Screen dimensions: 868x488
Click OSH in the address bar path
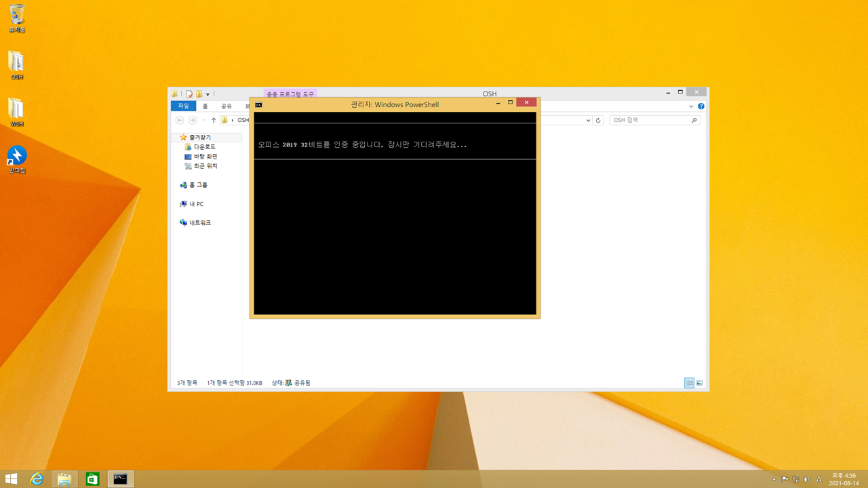click(243, 120)
